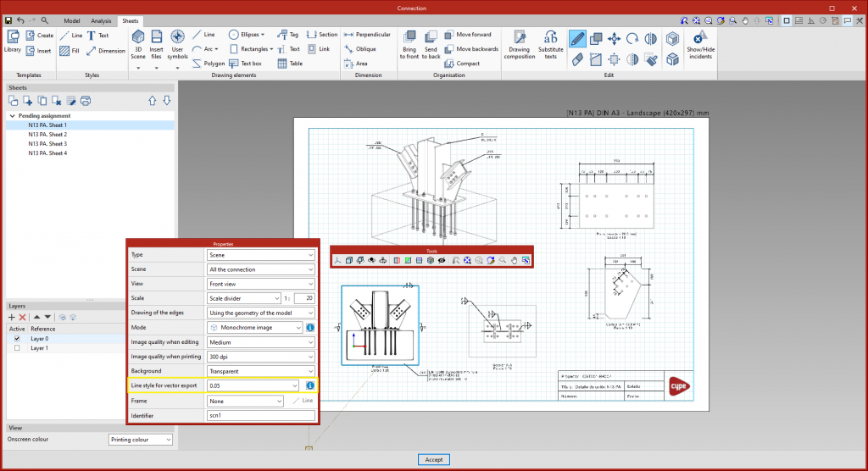Click the Identifier field containing scn1
Screen dimensions: 868x471
pyautogui.click(x=261, y=416)
